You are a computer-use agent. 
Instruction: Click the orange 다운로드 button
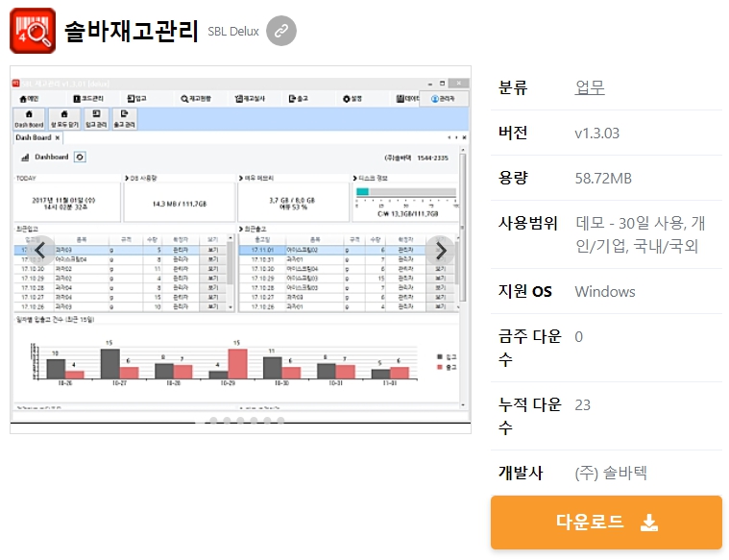(606, 523)
